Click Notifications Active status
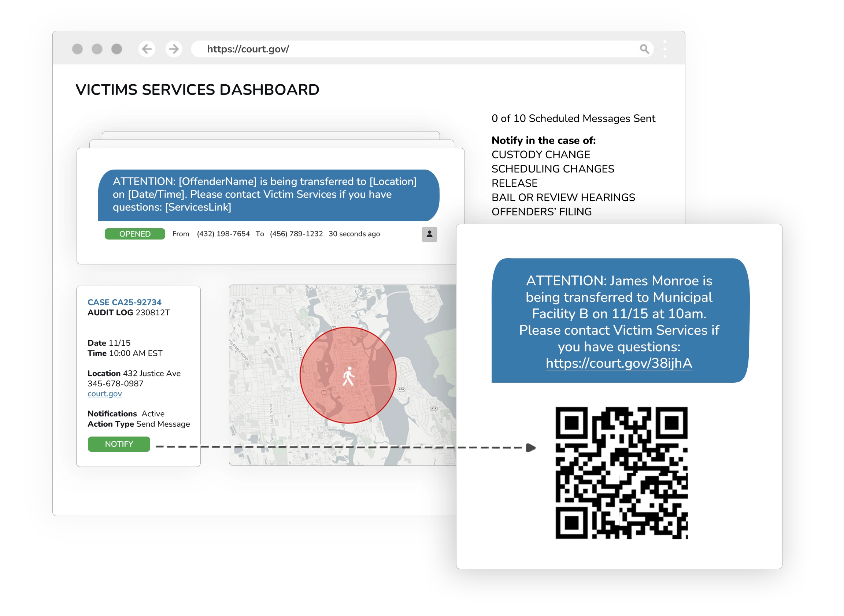The height and width of the screenshot is (616, 844). 126,413
